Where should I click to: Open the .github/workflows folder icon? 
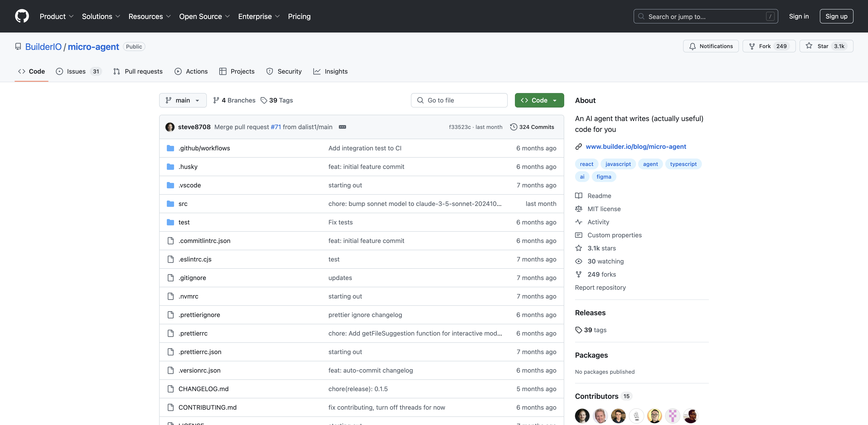pyautogui.click(x=170, y=148)
